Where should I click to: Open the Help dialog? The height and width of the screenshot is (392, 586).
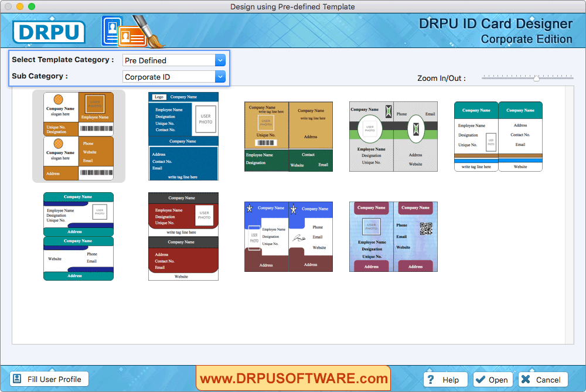coord(445,380)
